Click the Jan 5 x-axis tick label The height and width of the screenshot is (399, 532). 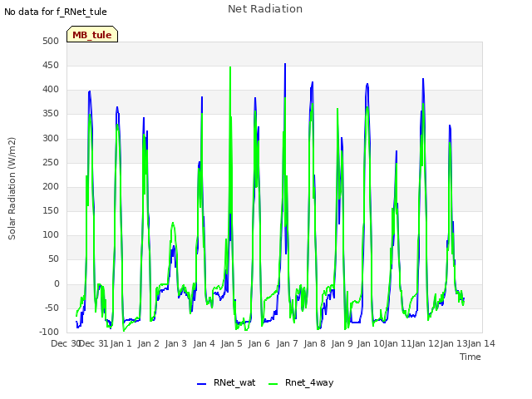[231, 343]
